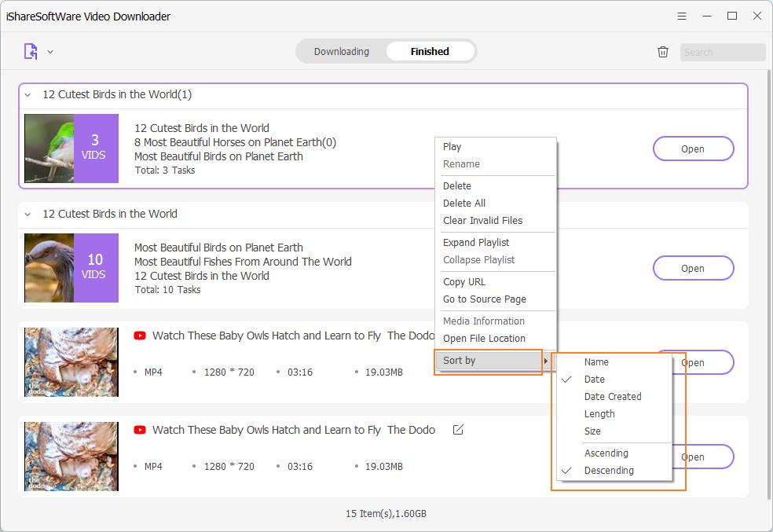Maximize the iShareSoftWare Video Downloader window
This screenshot has height=532, width=773.
click(x=732, y=17)
